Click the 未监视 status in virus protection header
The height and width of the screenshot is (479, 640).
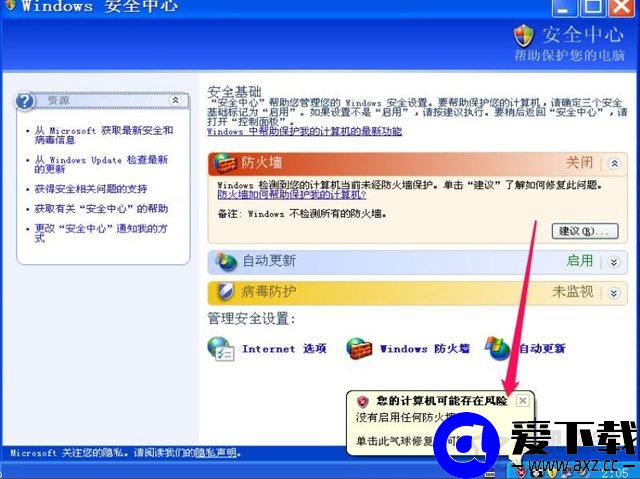point(573,292)
